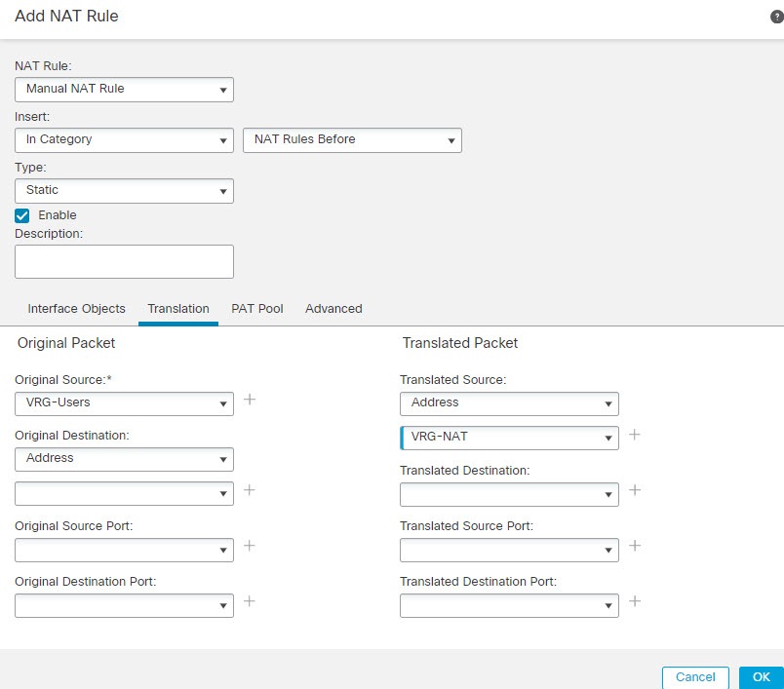
Task: Add a new object beside Translated Source
Action: coord(635,436)
